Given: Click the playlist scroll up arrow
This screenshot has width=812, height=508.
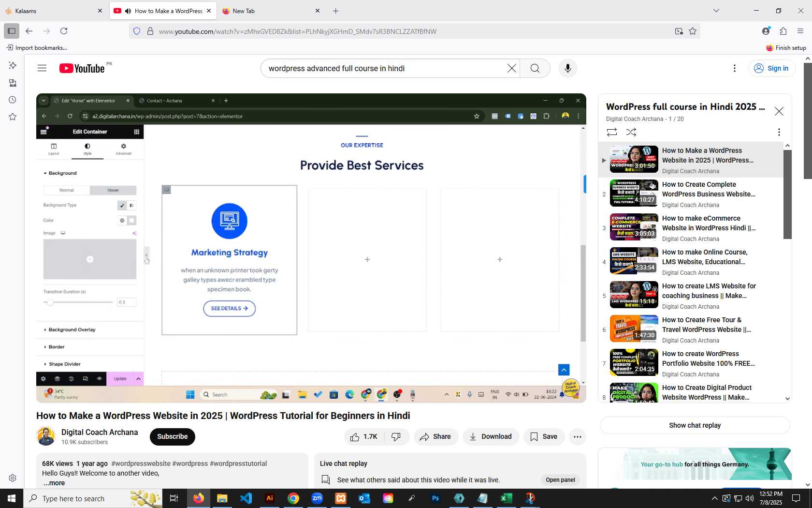Looking at the screenshot, I should 787,146.
